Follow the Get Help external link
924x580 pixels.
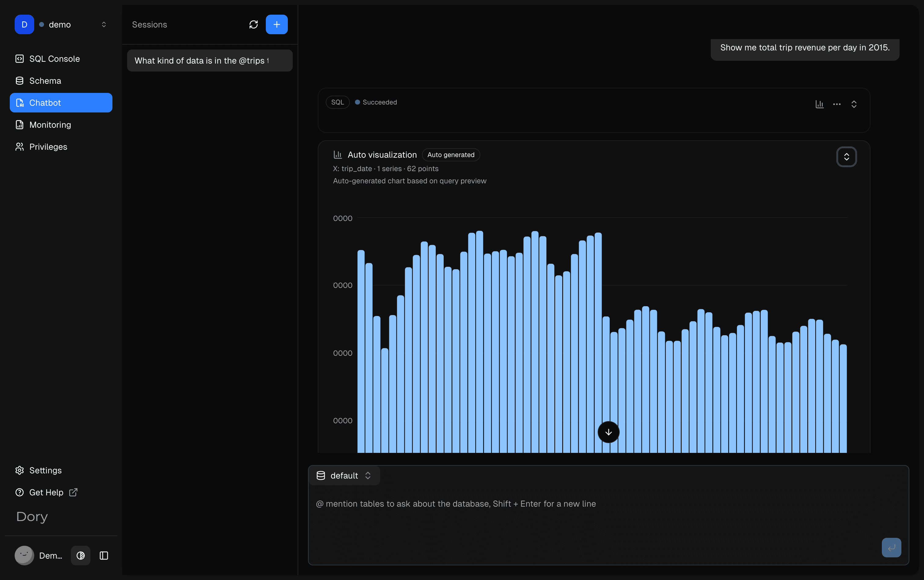(46, 492)
